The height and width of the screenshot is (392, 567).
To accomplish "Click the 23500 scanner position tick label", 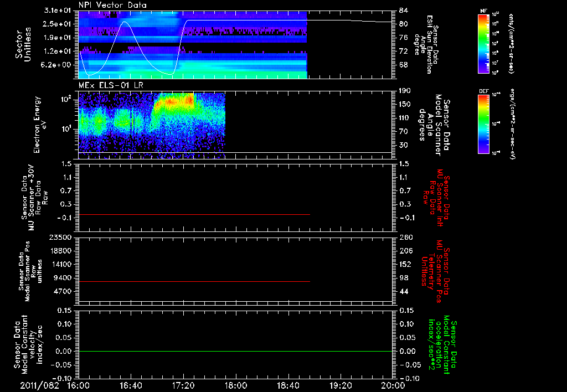I will pos(61,238).
